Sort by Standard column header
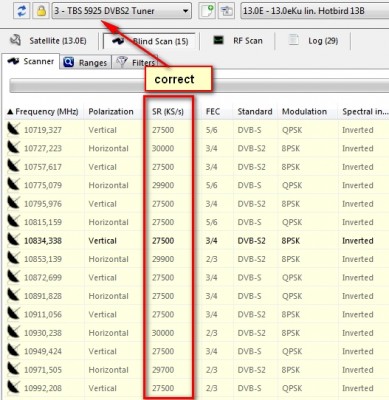The width and height of the screenshot is (389, 400). 255,111
